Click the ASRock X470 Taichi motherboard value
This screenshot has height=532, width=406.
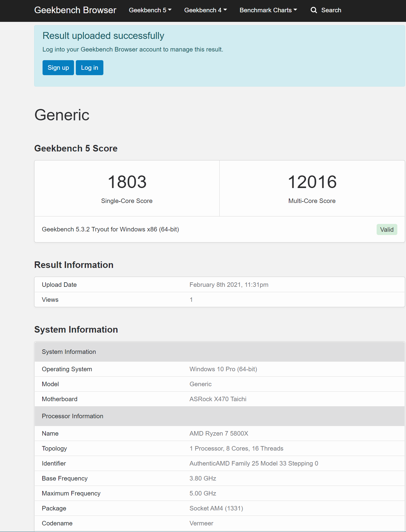(218, 399)
